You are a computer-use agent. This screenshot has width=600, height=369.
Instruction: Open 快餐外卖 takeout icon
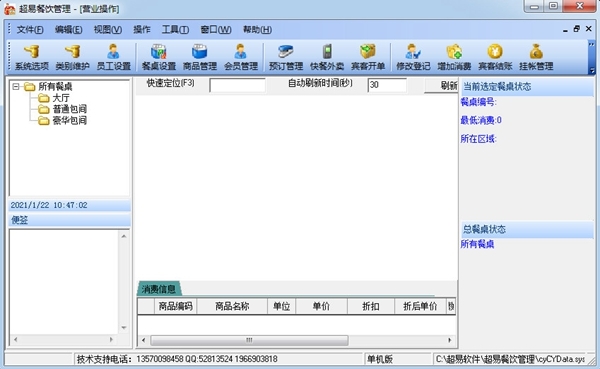(x=327, y=57)
